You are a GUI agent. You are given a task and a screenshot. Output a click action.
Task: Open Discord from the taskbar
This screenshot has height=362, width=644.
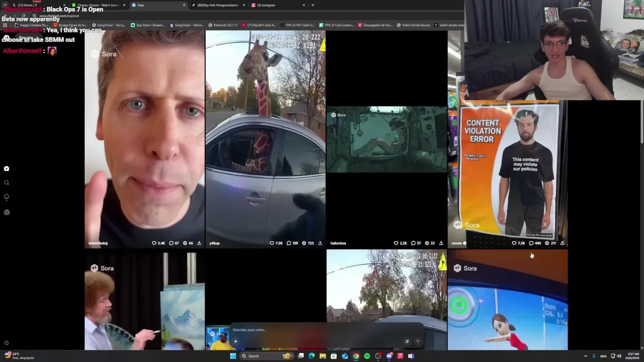[389, 356]
